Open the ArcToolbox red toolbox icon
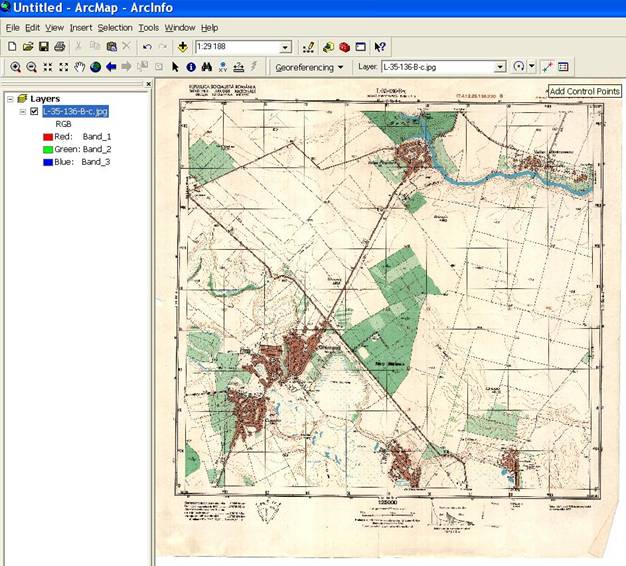Viewport: 626px width, 566px height. coord(344,47)
